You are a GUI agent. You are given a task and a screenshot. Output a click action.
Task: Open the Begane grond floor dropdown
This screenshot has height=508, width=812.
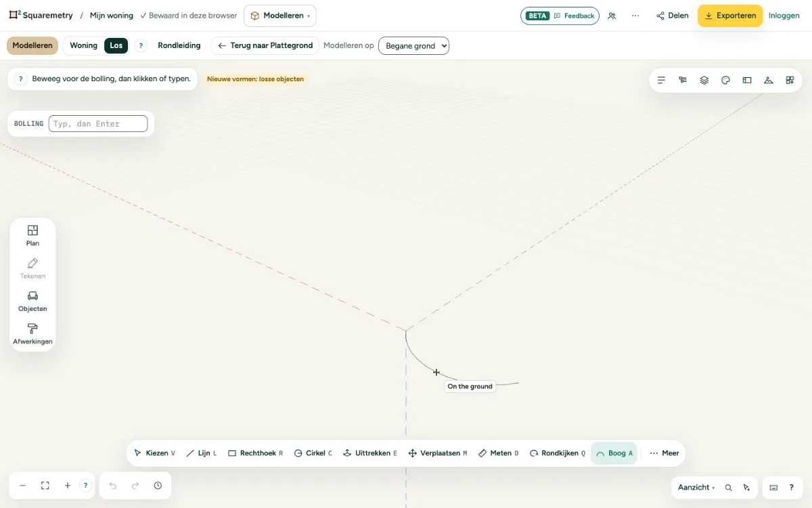(x=413, y=46)
